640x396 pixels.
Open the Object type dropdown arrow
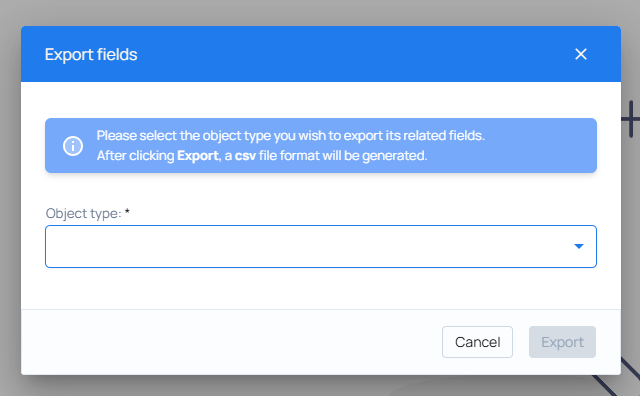tap(578, 246)
